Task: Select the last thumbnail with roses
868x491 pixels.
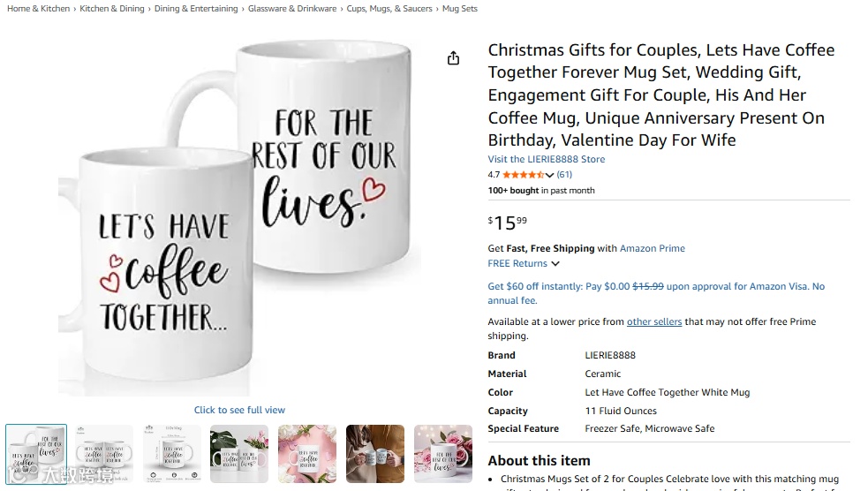Action: (442, 454)
